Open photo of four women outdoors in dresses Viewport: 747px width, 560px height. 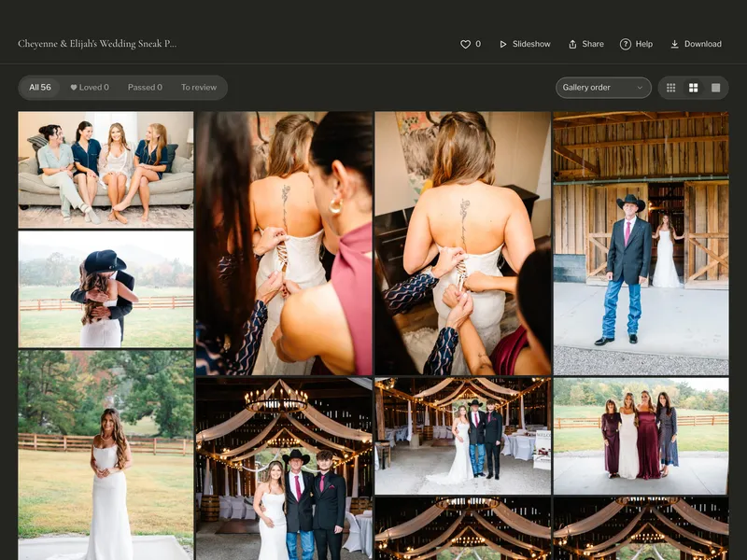pos(641,436)
